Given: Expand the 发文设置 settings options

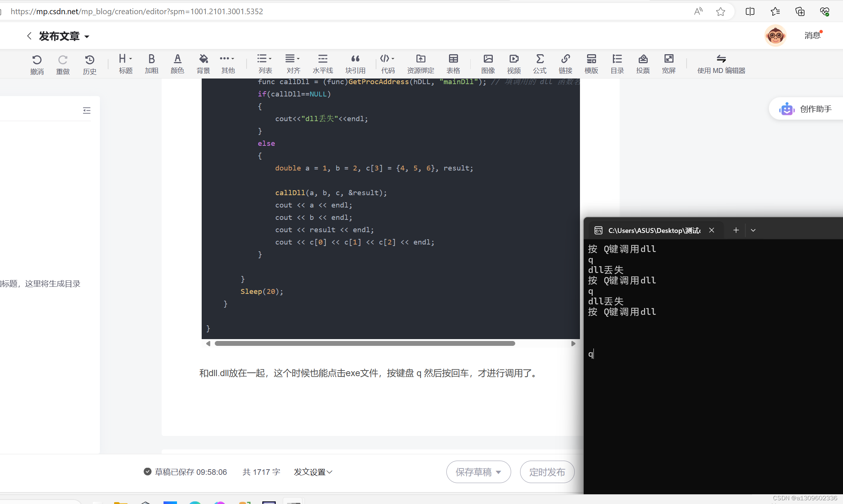Looking at the screenshot, I should [x=313, y=472].
